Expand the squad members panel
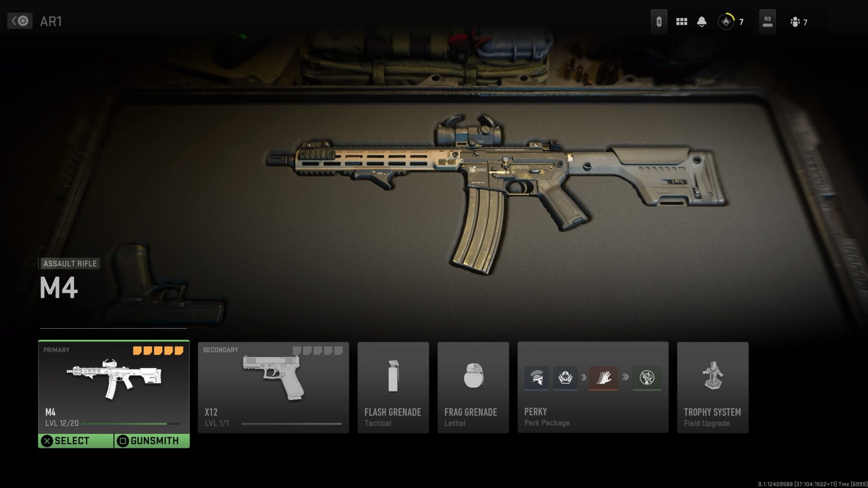Screen dimensions: 868x488 pos(799,22)
